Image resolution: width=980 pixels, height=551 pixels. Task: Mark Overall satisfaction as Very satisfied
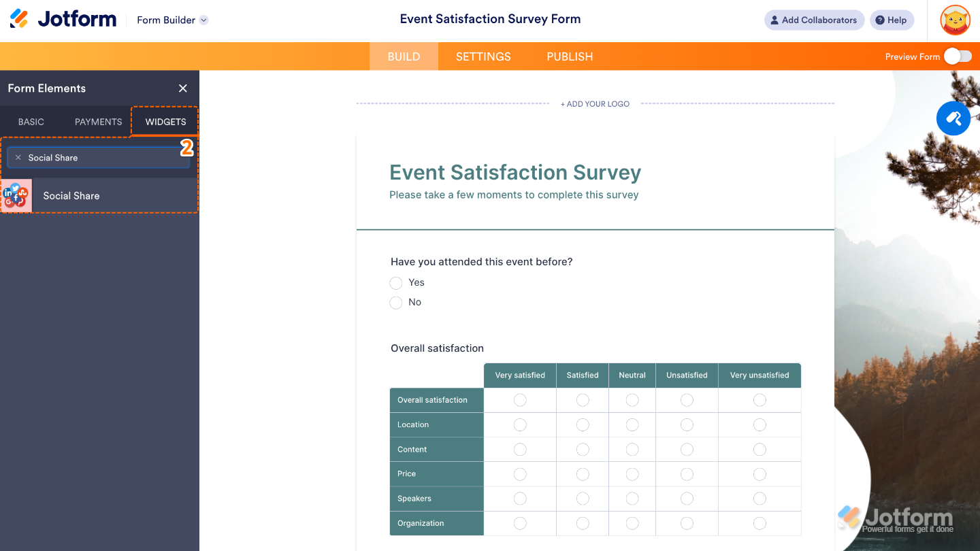click(x=520, y=400)
